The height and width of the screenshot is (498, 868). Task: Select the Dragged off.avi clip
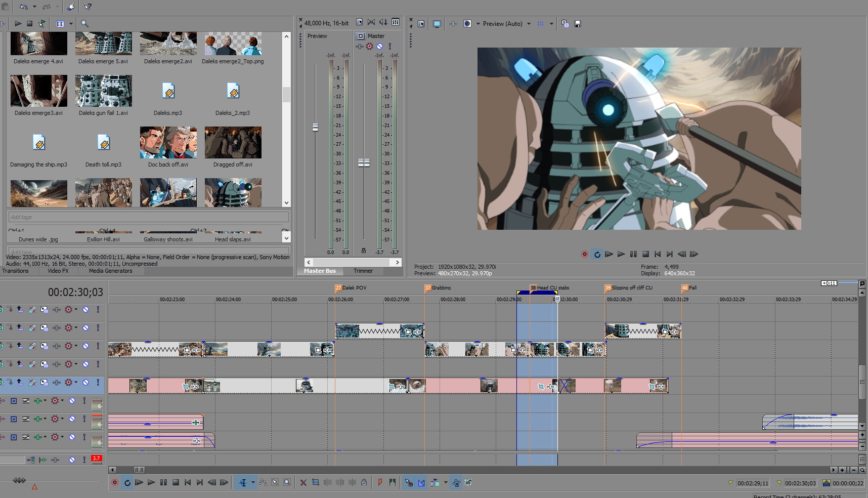[233, 142]
